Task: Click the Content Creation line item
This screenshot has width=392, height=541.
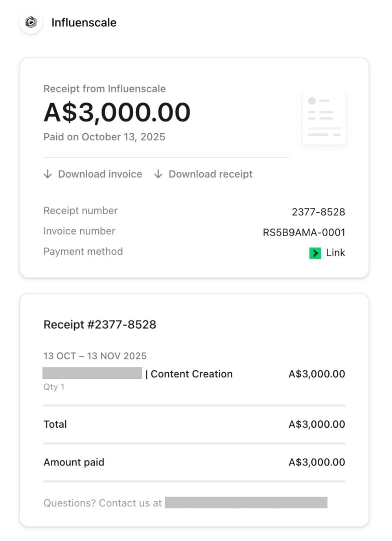Action: click(x=191, y=374)
